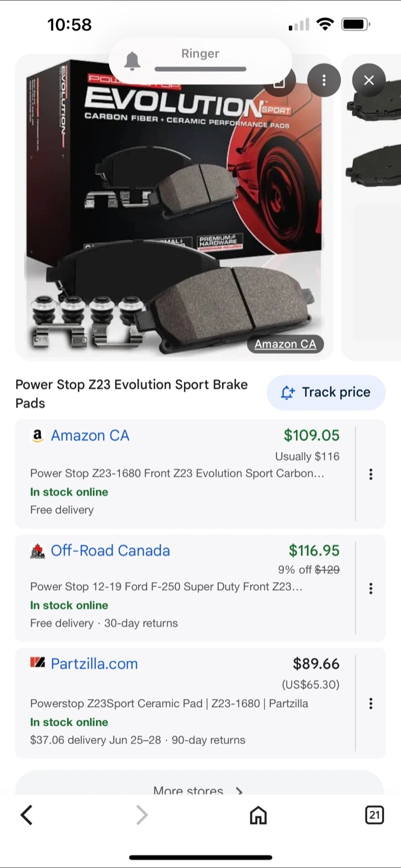Tap the Partzilla $89.66 price
Screen dimensions: 401x868
pos(316,664)
